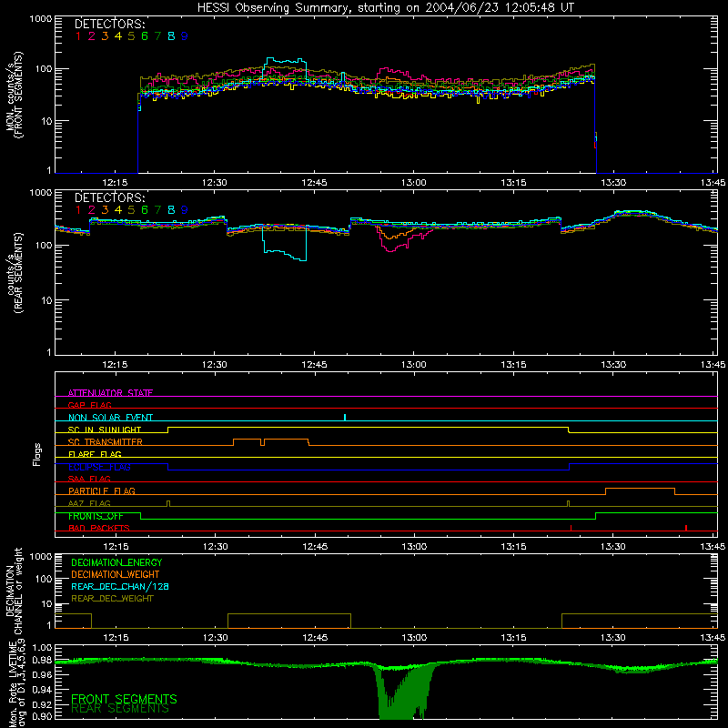This screenshot has height=728, width=728.
Task: Click the REAR_DEC_WEIGHT legend entry
Action: (x=112, y=599)
